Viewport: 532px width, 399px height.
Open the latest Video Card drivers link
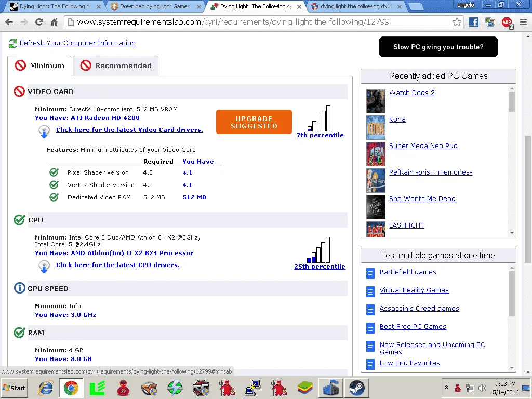pos(129,129)
